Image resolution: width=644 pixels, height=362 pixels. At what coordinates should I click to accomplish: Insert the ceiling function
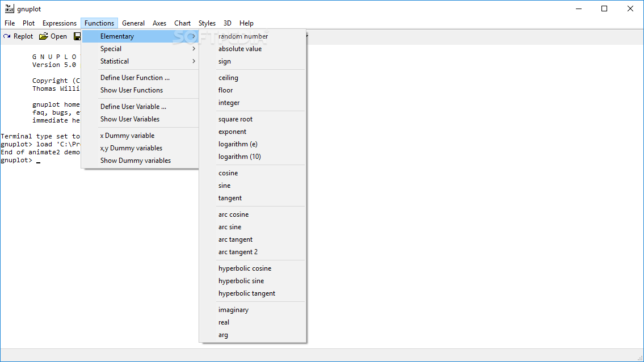252,78
